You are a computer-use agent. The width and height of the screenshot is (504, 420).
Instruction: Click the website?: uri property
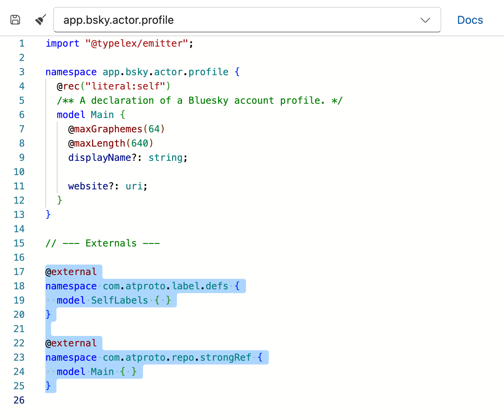(x=108, y=186)
